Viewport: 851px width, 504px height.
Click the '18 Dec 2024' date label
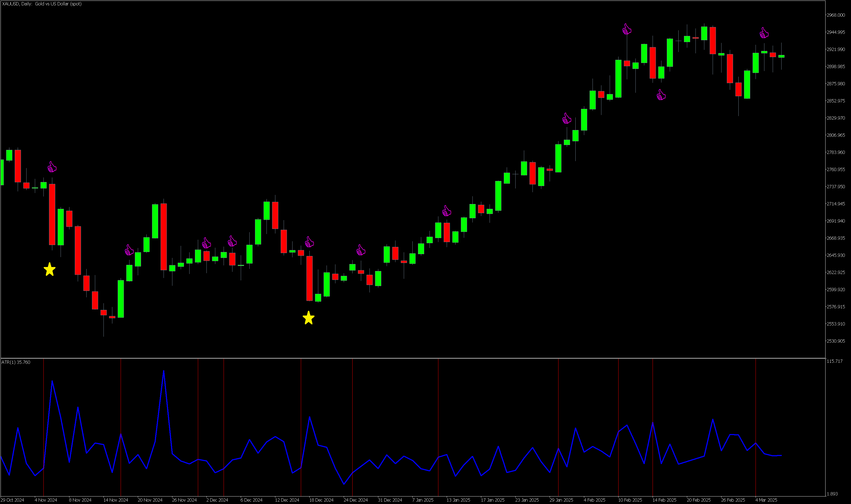tap(321, 500)
